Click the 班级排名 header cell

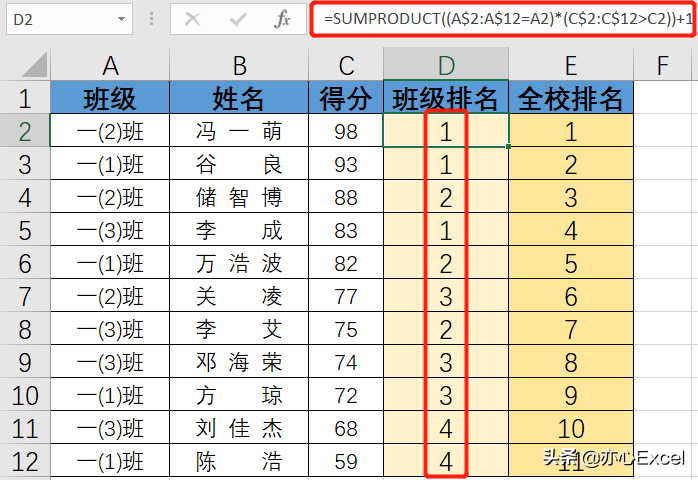446,98
